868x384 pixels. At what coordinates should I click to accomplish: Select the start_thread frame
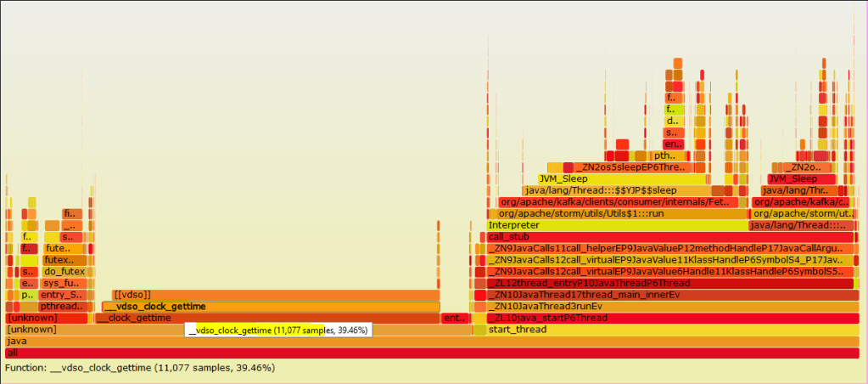670,330
